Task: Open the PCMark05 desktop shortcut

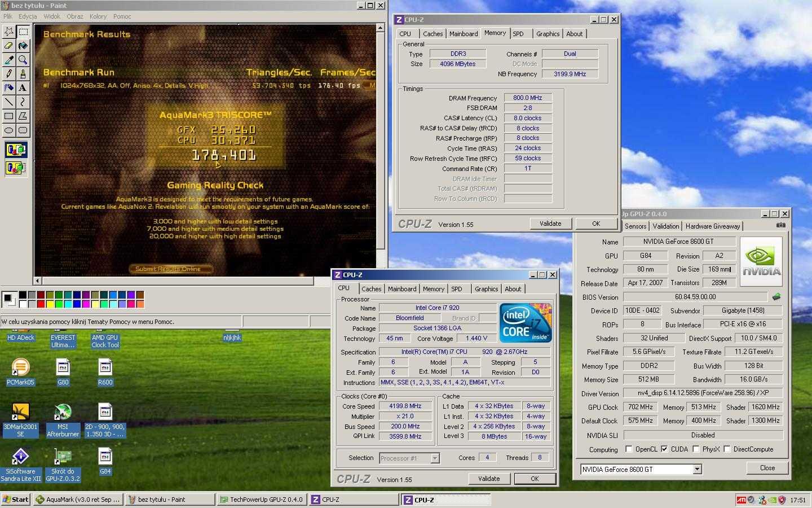Action: pos(20,373)
